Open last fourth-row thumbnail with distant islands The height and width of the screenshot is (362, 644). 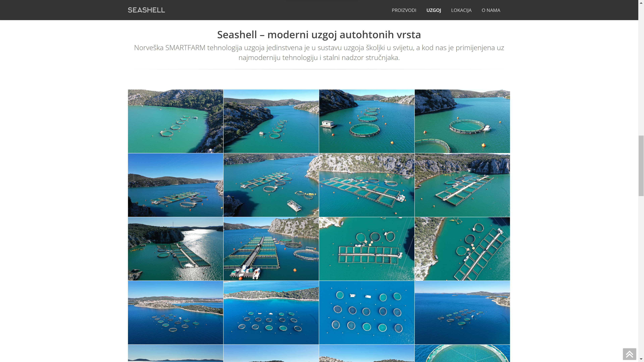462,312
